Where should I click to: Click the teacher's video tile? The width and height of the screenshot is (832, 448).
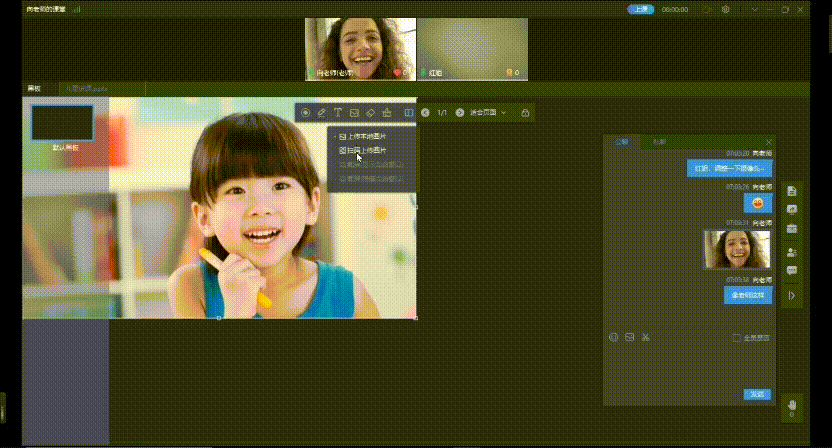[x=360, y=49]
